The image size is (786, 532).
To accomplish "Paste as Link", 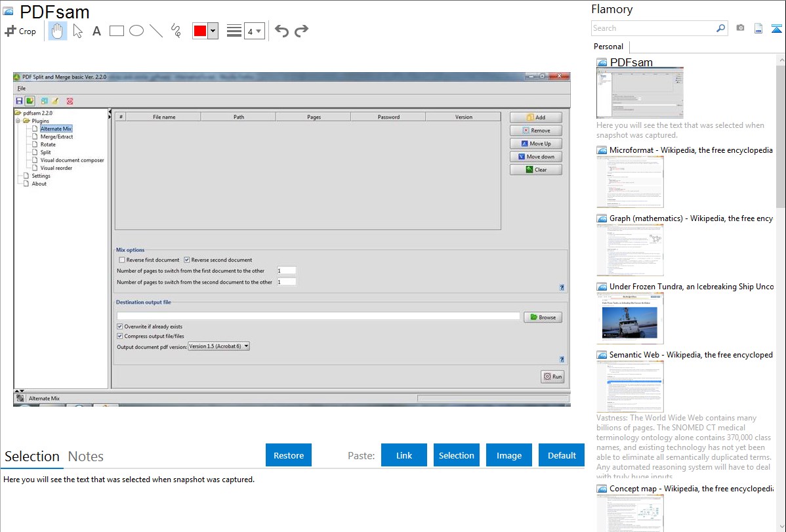I will click(404, 455).
